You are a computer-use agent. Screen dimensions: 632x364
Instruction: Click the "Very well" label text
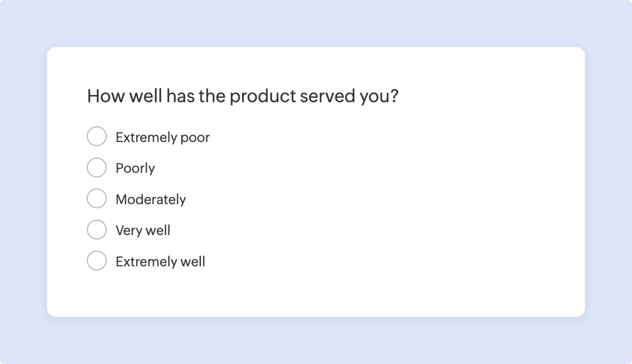click(x=142, y=230)
